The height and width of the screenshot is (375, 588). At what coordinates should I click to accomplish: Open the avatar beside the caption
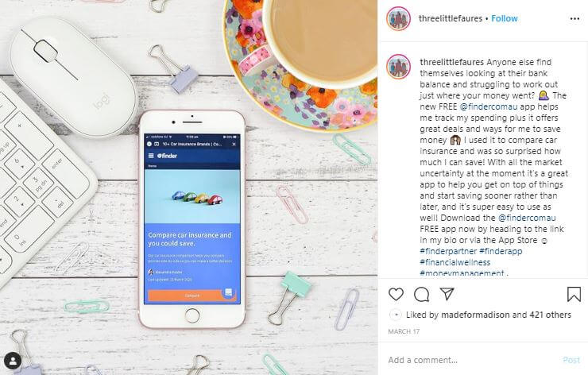398,67
